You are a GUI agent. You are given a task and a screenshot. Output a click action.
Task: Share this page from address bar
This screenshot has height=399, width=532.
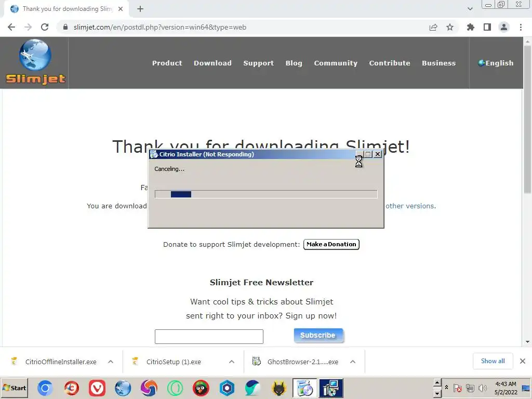tap(433, 27)
